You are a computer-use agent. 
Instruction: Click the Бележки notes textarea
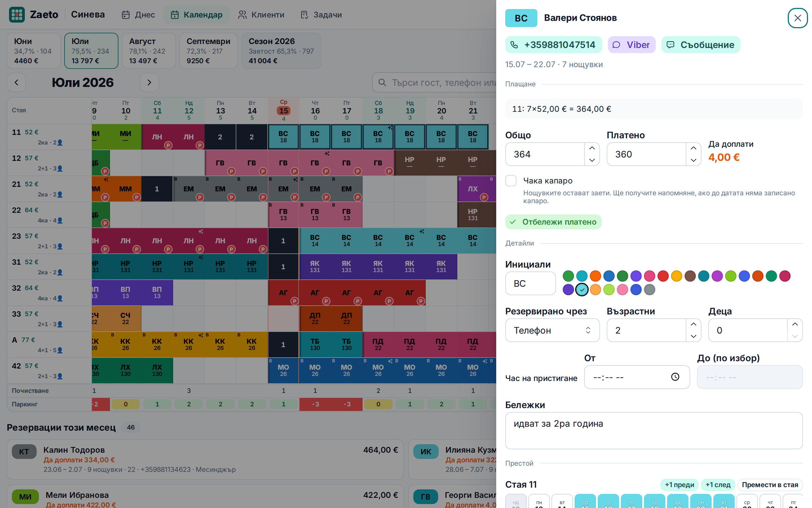tap(654, 431)
